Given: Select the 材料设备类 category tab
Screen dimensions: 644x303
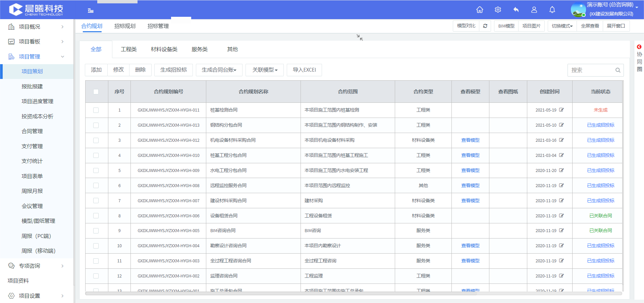Looking at the screenshot, I should click(x=164, y=49).
